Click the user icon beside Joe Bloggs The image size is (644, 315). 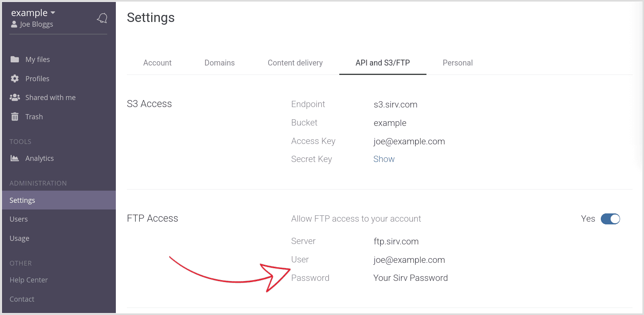coord(14,24)
